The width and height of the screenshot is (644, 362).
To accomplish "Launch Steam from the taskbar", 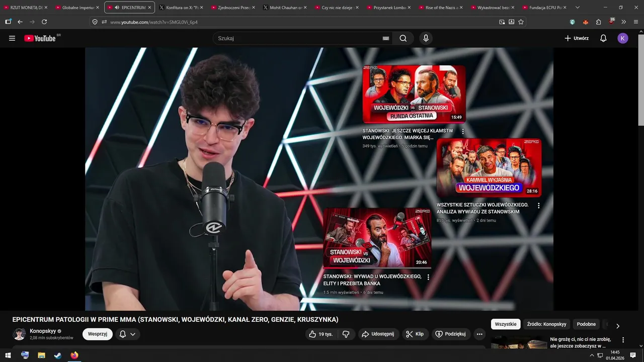I will (x=58, y=355).
